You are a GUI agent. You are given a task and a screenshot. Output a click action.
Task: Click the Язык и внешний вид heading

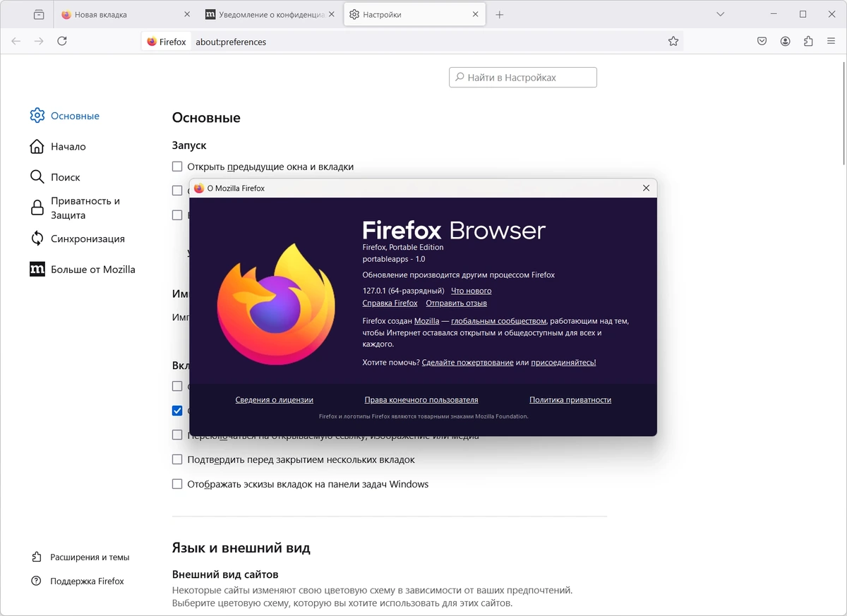coord(241,548)
